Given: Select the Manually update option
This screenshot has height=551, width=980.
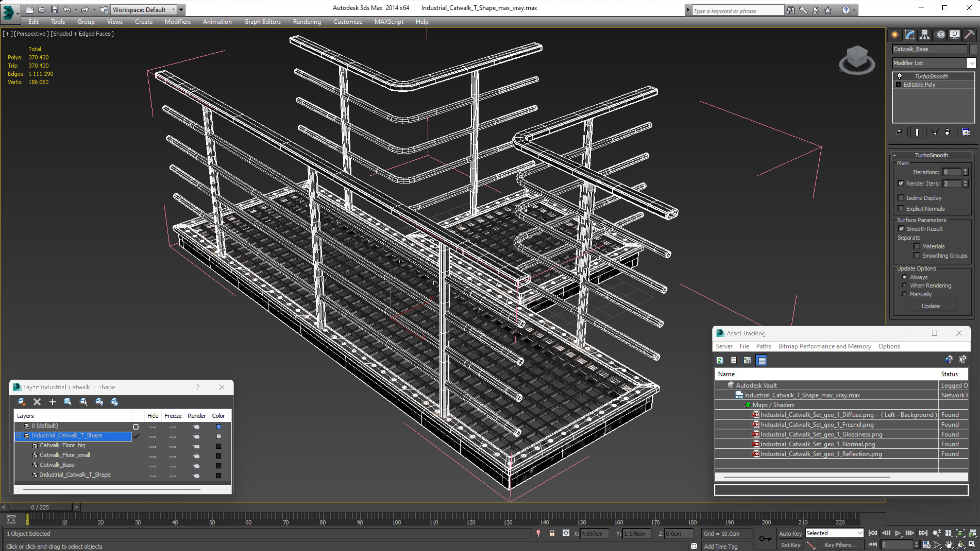Looking at the screenshot, I should 904,294.
